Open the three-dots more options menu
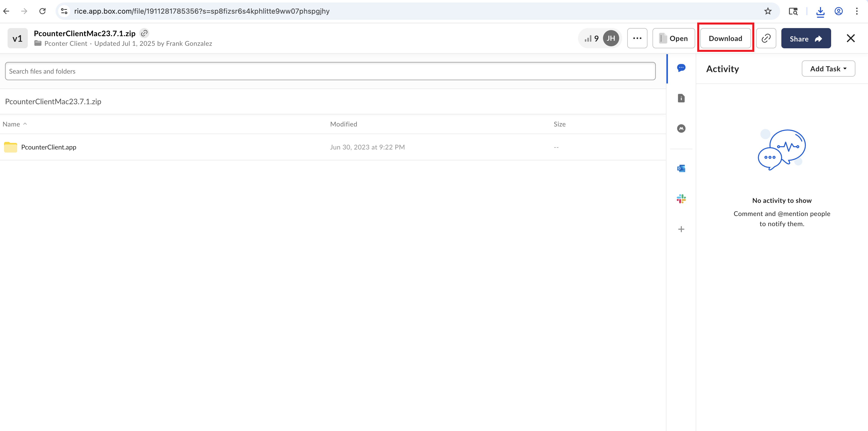 coord(637,38)
